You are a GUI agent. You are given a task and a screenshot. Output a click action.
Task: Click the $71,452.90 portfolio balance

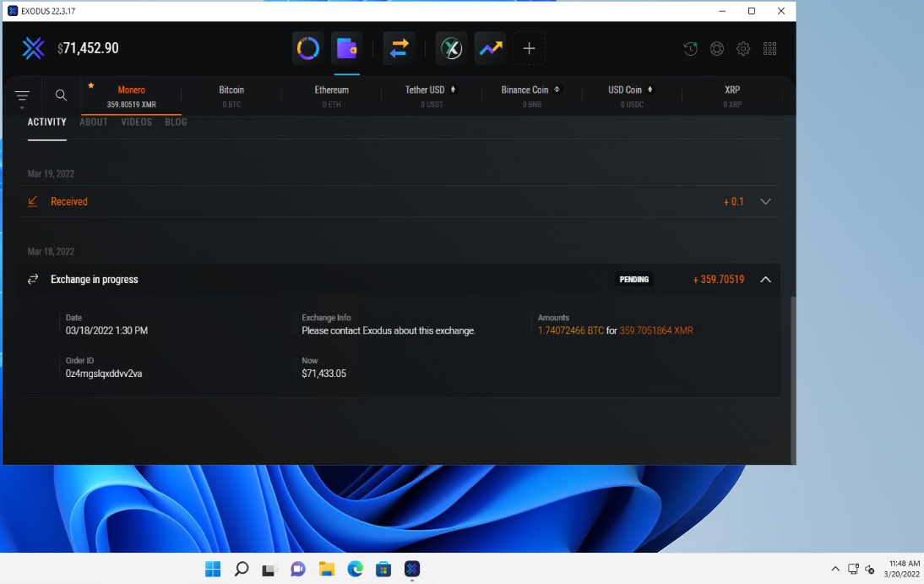coord(88,48)
